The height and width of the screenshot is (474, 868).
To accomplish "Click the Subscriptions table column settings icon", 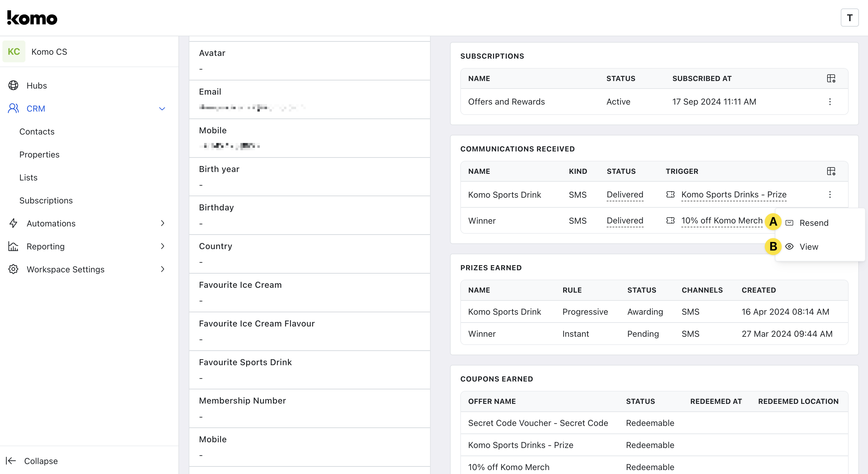I will (830, 79).
